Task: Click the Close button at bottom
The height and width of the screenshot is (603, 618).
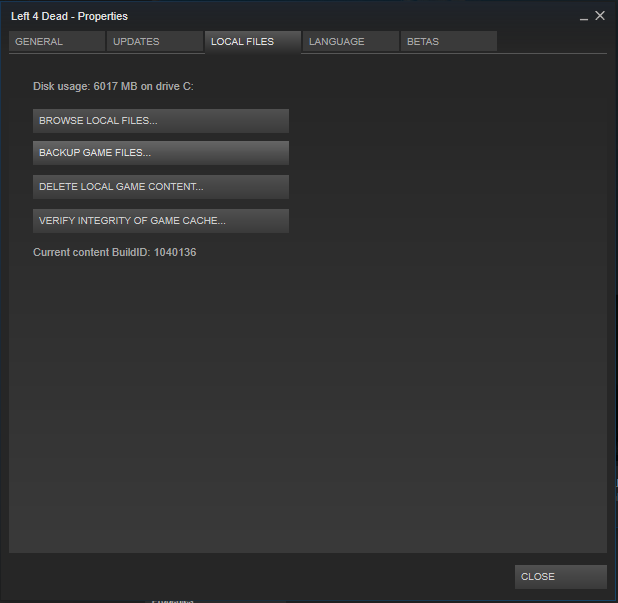Action: (x=560, y=577)
